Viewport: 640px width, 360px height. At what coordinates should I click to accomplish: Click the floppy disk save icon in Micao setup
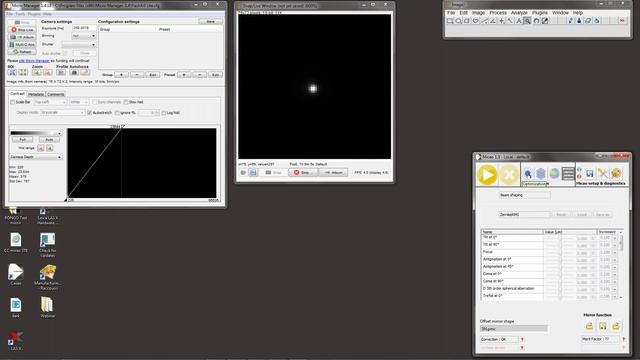590,174
